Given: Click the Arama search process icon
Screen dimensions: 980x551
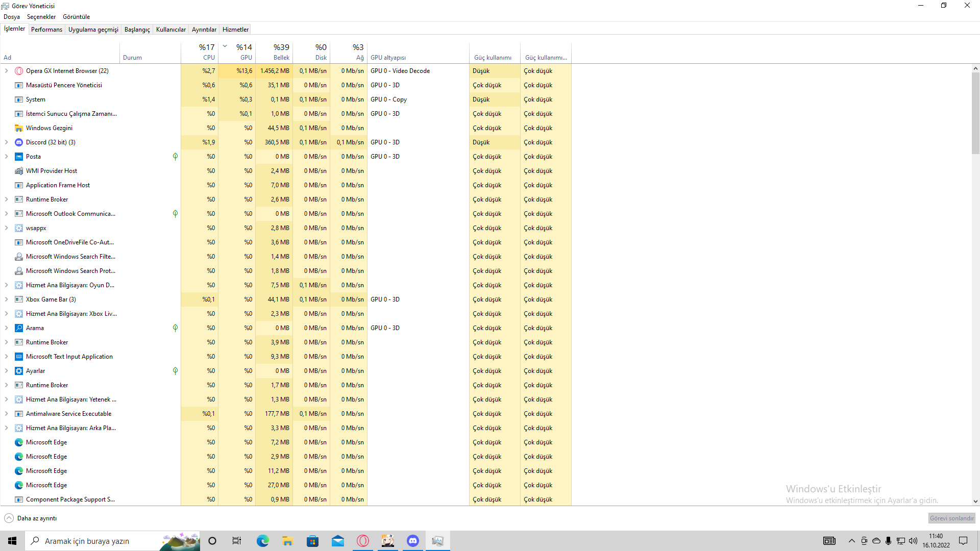Looking at the screenshot, I should click(x=19, y=328).
